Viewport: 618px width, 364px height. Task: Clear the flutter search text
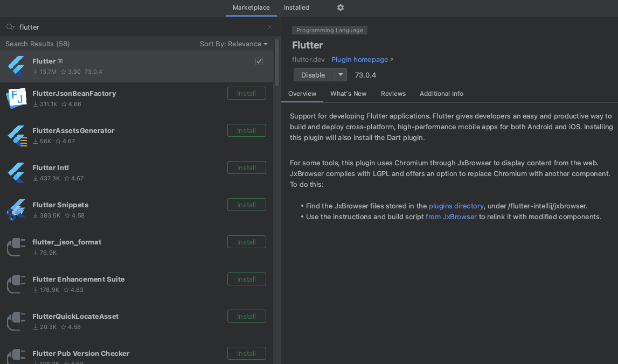coord(270,27)
